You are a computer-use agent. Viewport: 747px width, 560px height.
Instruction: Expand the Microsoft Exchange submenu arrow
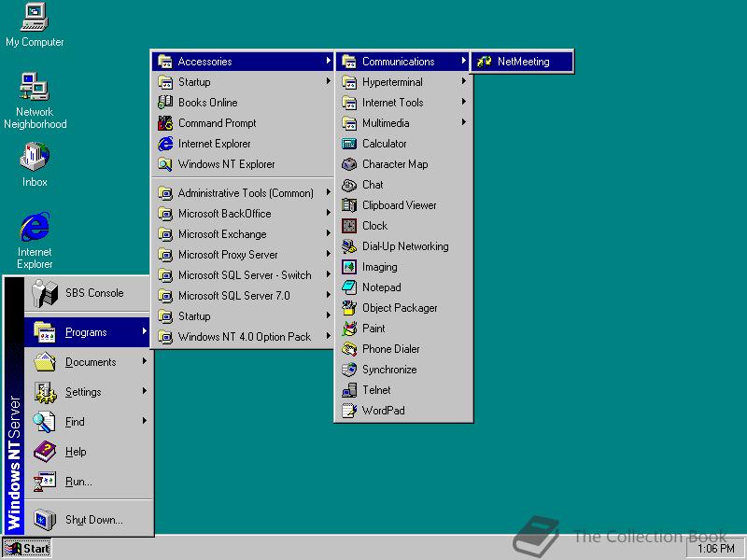tap(329, 233)
